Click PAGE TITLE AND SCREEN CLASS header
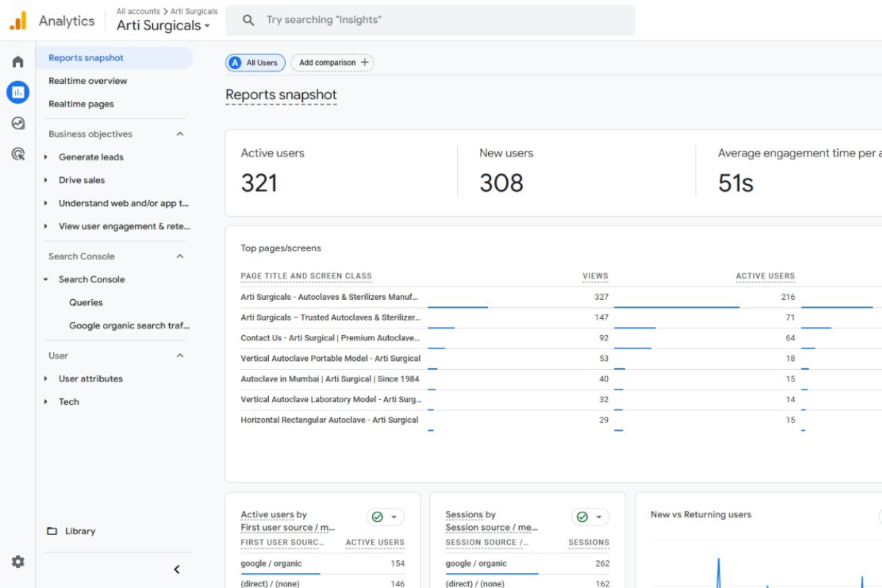Viewport: 882px width, 588px height. tap(306, 276)
